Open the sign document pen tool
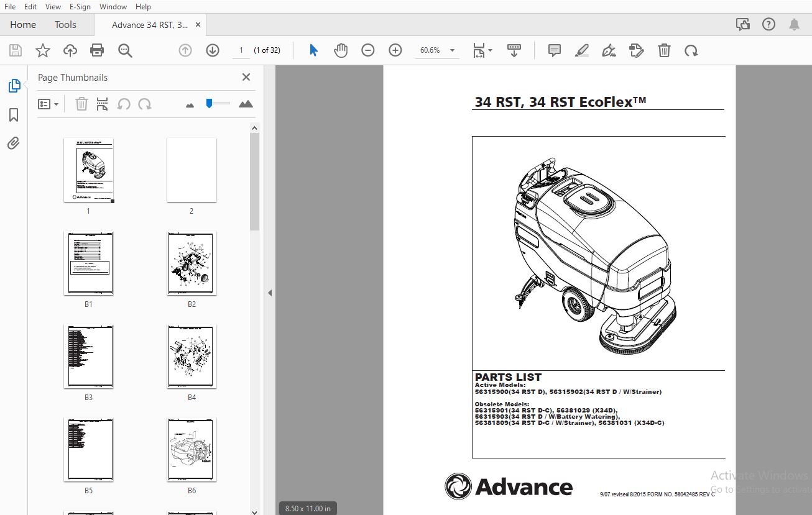812x515 pixels. click(x=609, y=50)
